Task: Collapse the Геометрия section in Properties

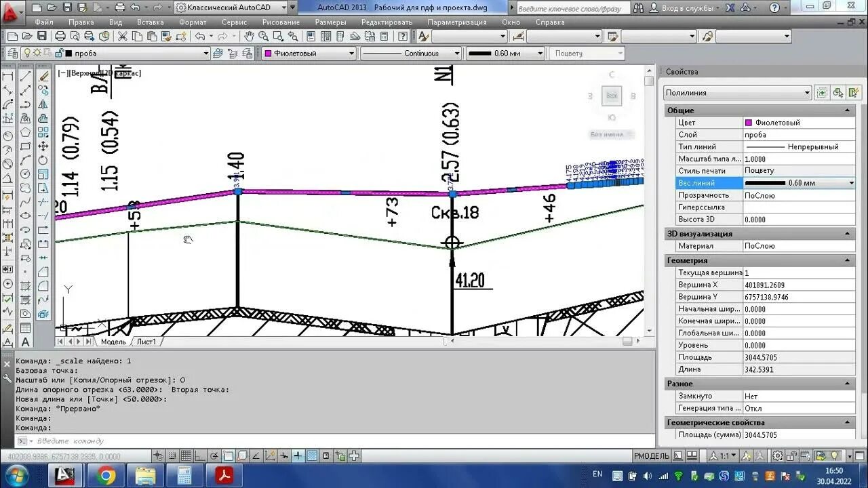Action: point(847,260)
